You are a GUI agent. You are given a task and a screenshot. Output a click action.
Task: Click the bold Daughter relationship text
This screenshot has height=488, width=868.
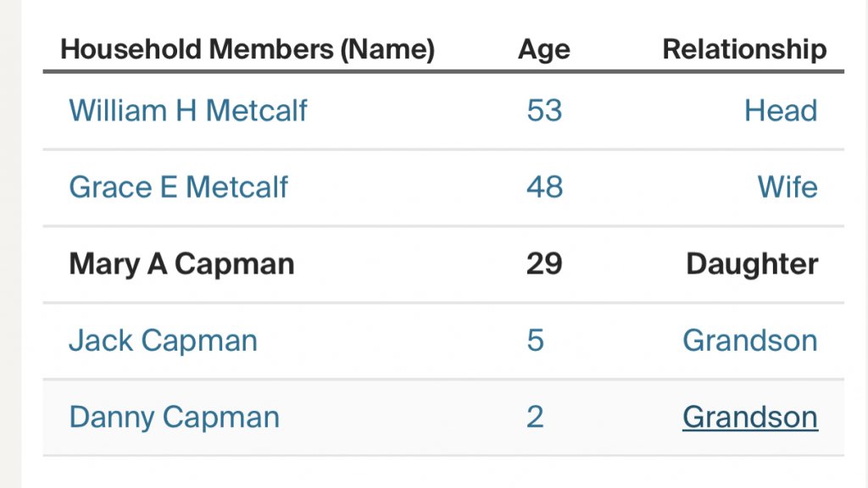pyautogui.click(x=752, y=264)
